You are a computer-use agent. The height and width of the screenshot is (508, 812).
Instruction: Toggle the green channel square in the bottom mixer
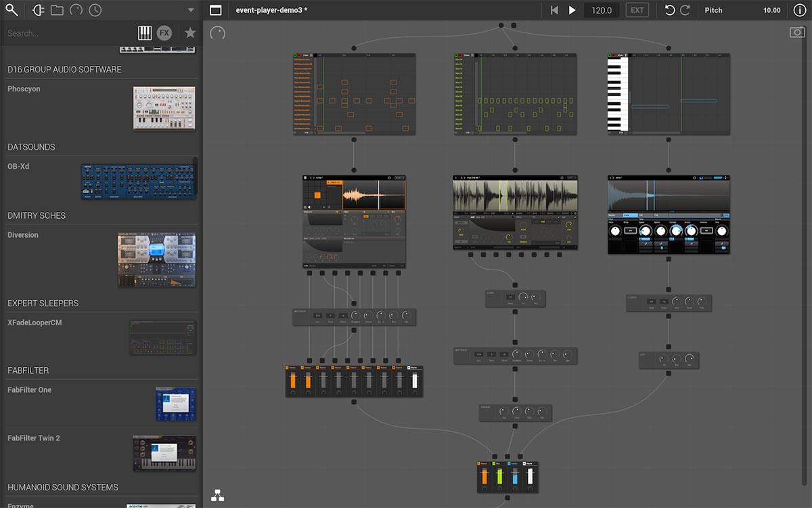tap(495, 463)
